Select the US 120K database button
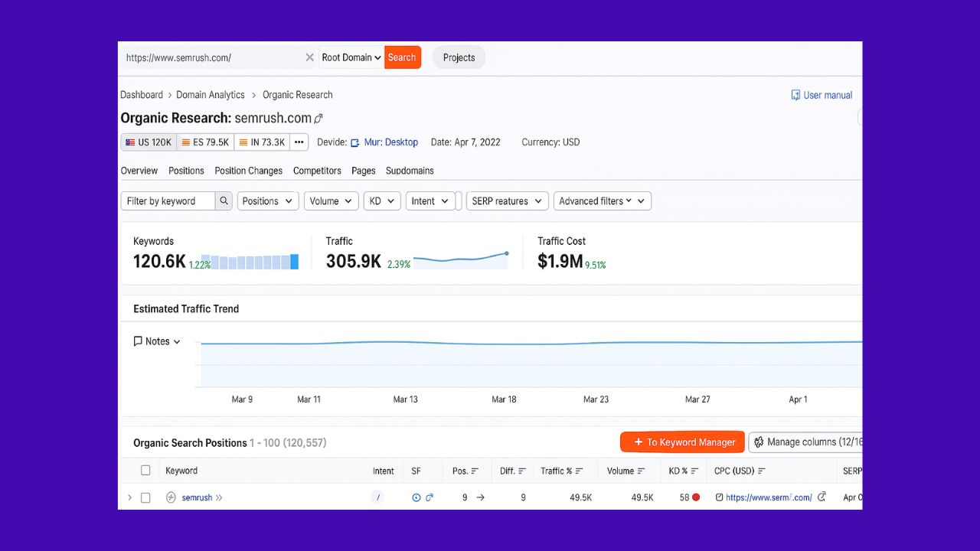Viewport: 980px width, 551px height. click(x=149, y=142)
